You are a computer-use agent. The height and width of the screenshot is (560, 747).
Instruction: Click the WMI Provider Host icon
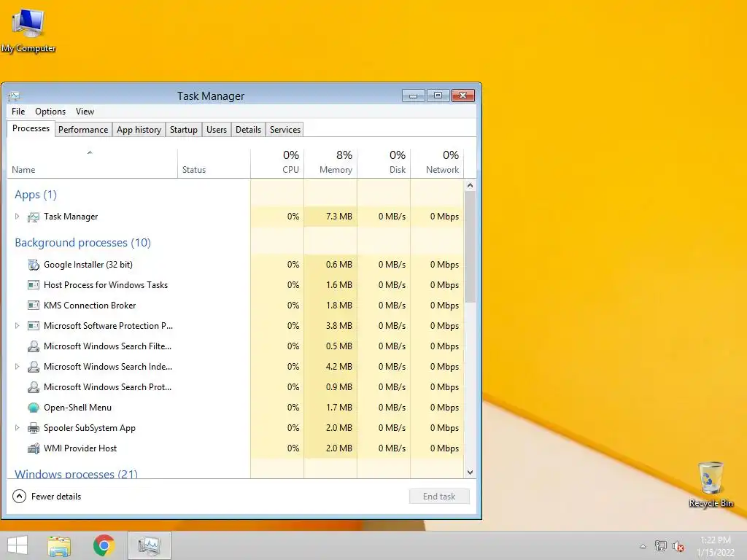pyautogui.click(x=34, y=448)
